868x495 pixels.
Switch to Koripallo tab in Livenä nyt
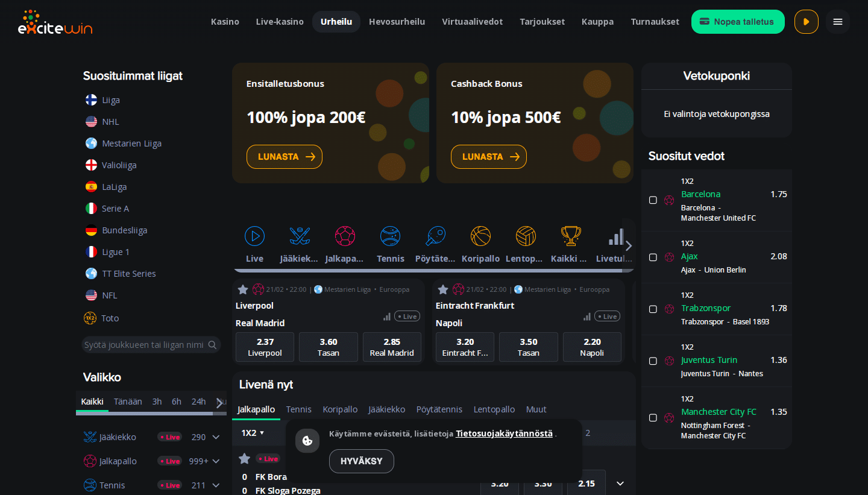tap(340, 409)
